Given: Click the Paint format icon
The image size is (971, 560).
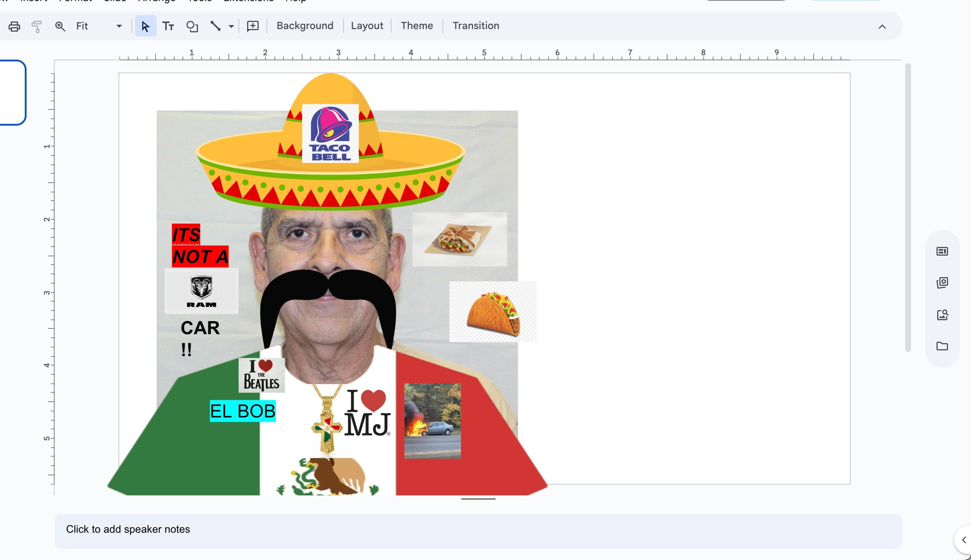Looking at the screenshot, I should click(37, 26).
